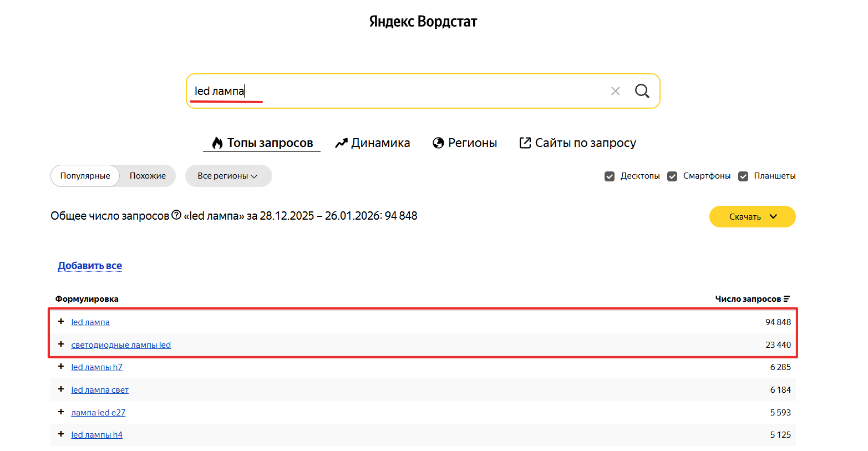Click the Смартфоны label text

tap(707, 176)
